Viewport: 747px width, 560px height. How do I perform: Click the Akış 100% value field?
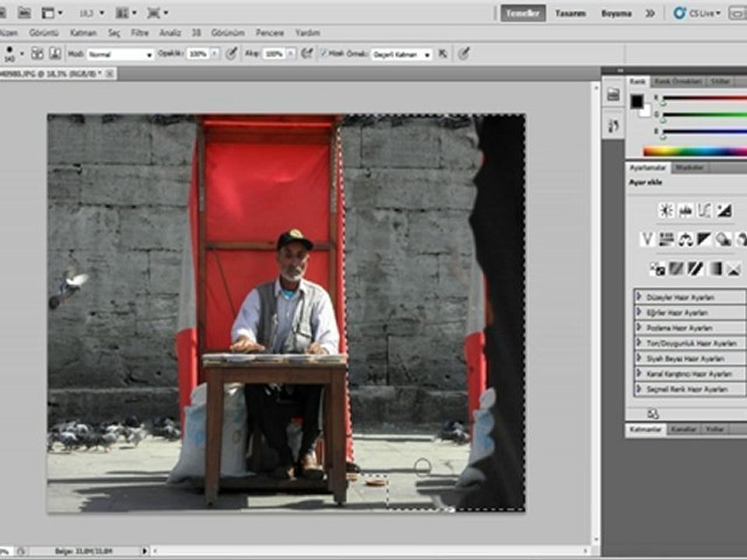pyautogui.click(x=275, y=54)
